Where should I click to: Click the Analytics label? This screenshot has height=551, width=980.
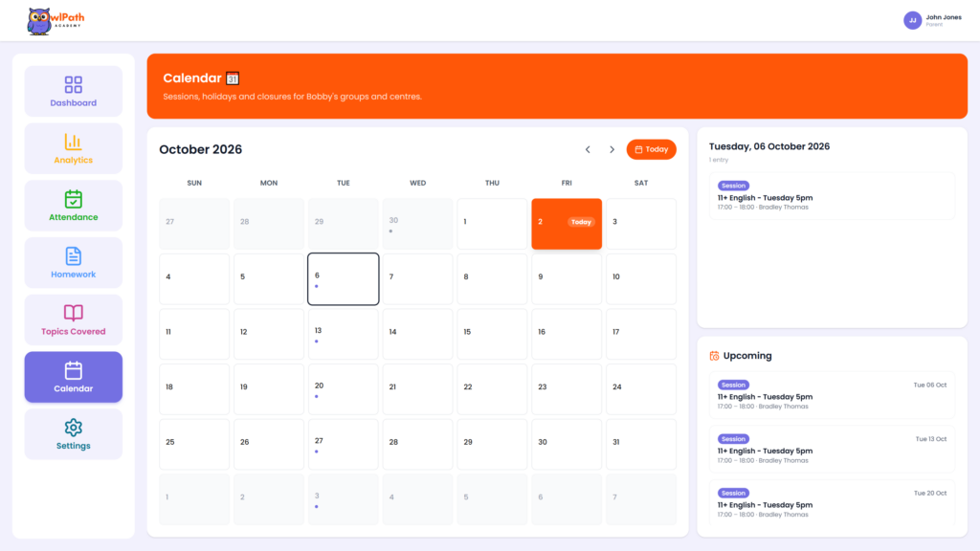pyautogui.click(x=73, y=160)
